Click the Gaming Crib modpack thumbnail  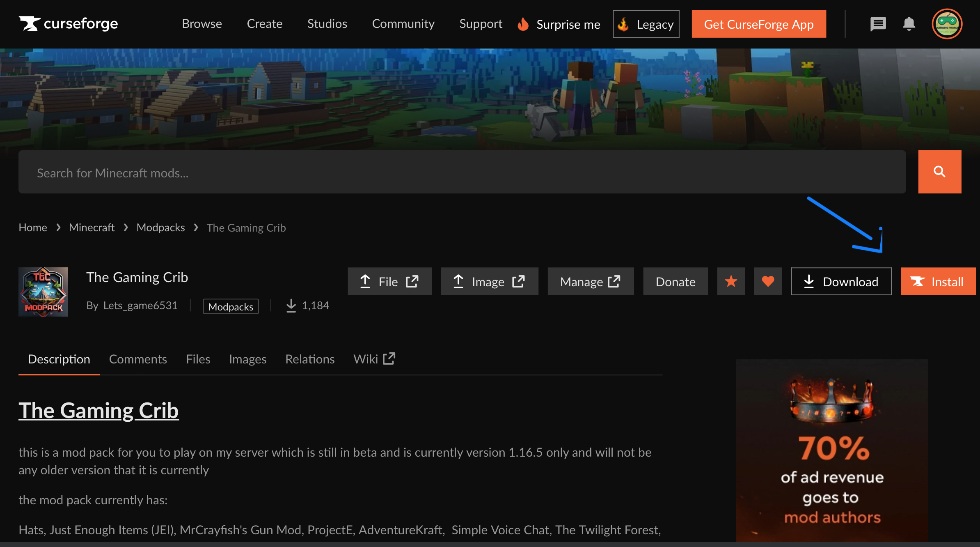point(43,292)
